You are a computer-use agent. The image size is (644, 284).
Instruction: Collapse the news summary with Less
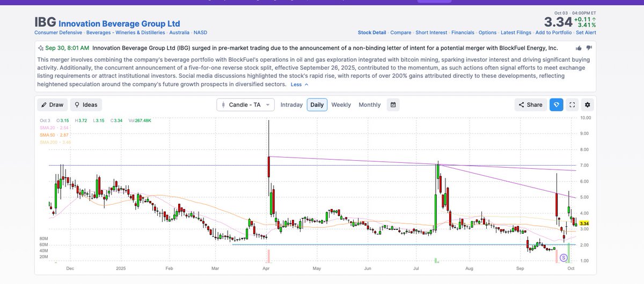coord(299,84)
